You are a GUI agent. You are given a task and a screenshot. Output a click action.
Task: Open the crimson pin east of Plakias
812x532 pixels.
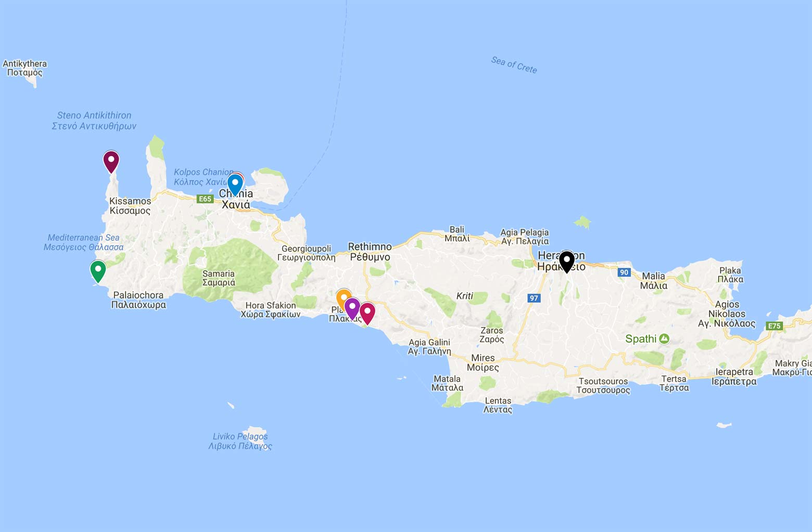pos(367,313)
